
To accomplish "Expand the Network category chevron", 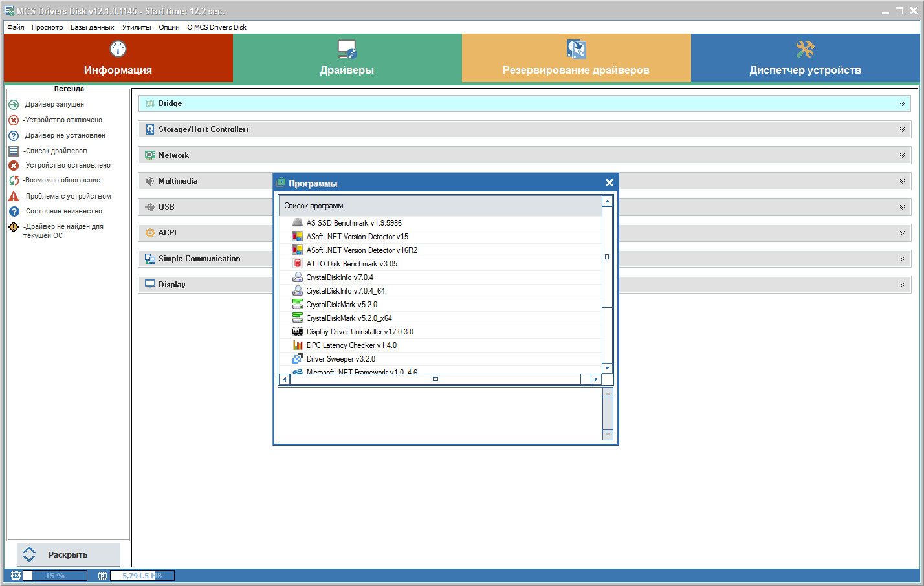I will pos(902,155).
